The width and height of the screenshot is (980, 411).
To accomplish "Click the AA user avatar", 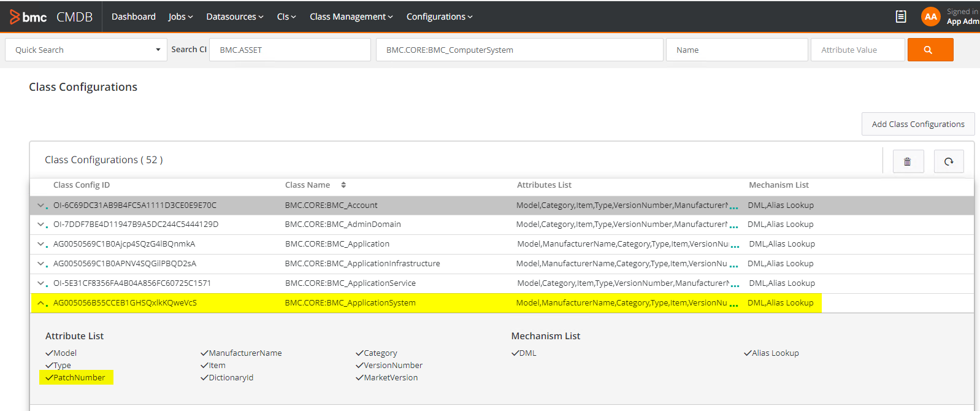I will pos(930,17).
